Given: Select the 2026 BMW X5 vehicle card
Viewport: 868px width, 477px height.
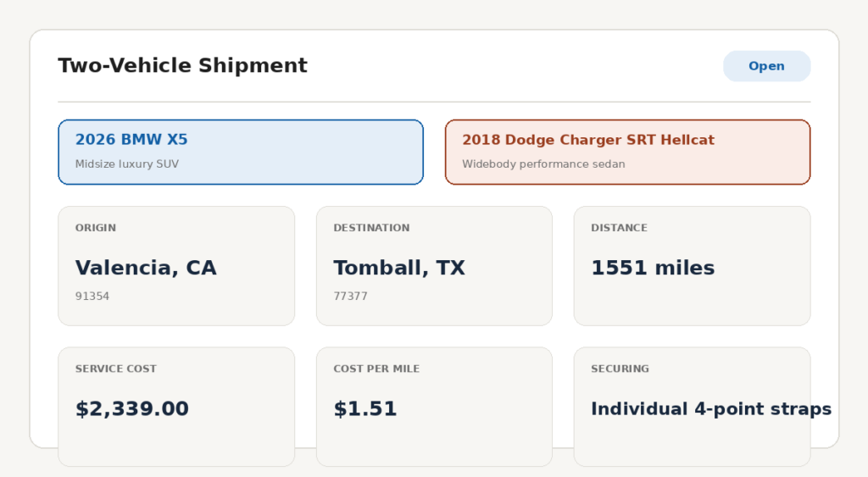Looking at the screenshot, I should 241,153.
